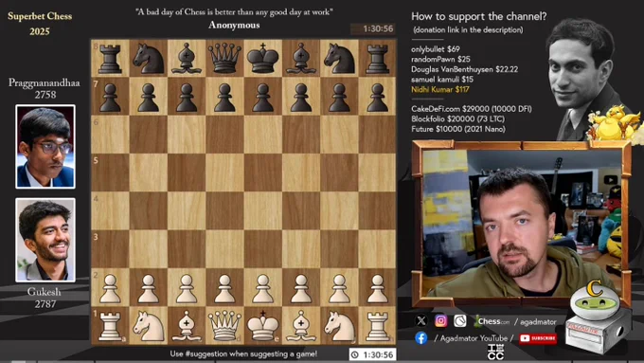Click "Future $10000 (2021 Nano)" line

pos(458,129)
